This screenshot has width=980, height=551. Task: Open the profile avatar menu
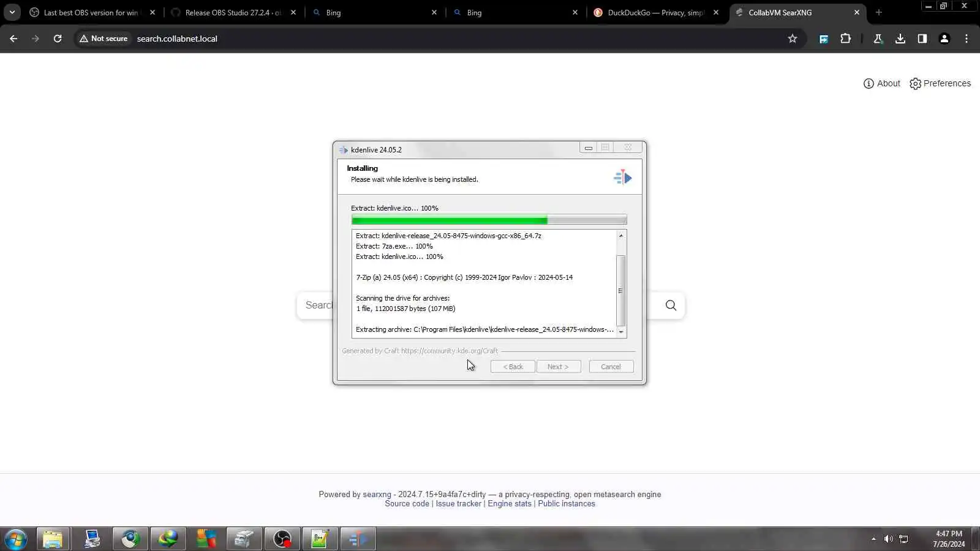tap(944, 39)
